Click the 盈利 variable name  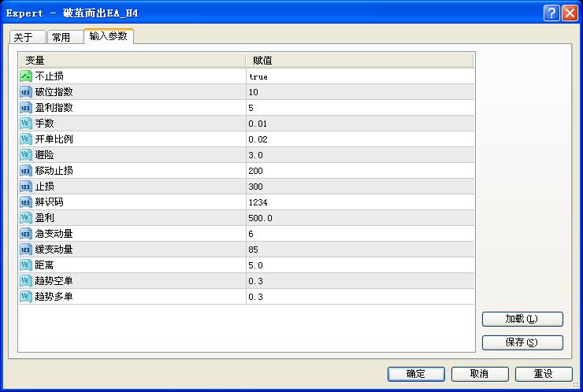pyautogui.click(x=45, y=218)
